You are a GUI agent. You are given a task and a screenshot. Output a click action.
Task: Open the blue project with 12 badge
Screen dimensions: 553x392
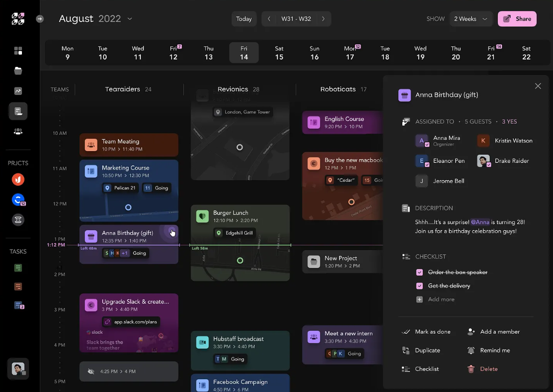[x=18, y=200]
